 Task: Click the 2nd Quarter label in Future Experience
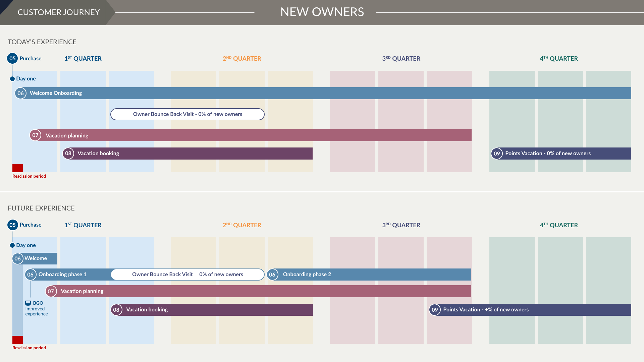click(242, 225)
